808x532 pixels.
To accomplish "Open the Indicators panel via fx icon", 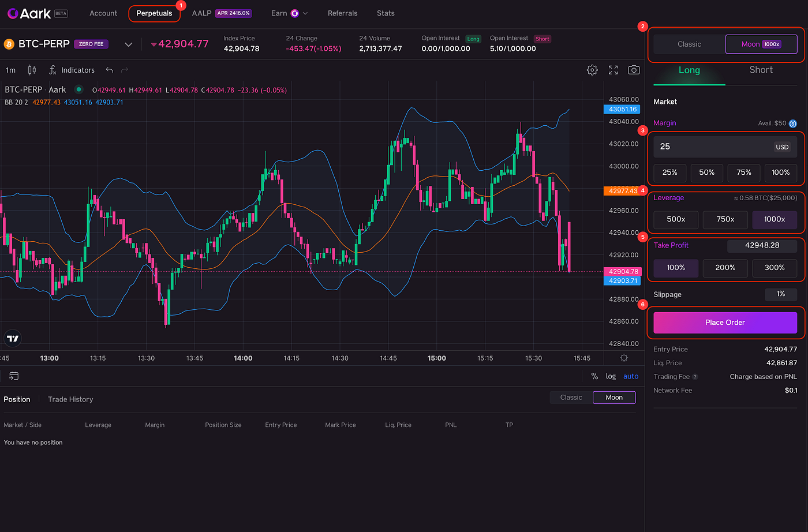I will [51, 70].
